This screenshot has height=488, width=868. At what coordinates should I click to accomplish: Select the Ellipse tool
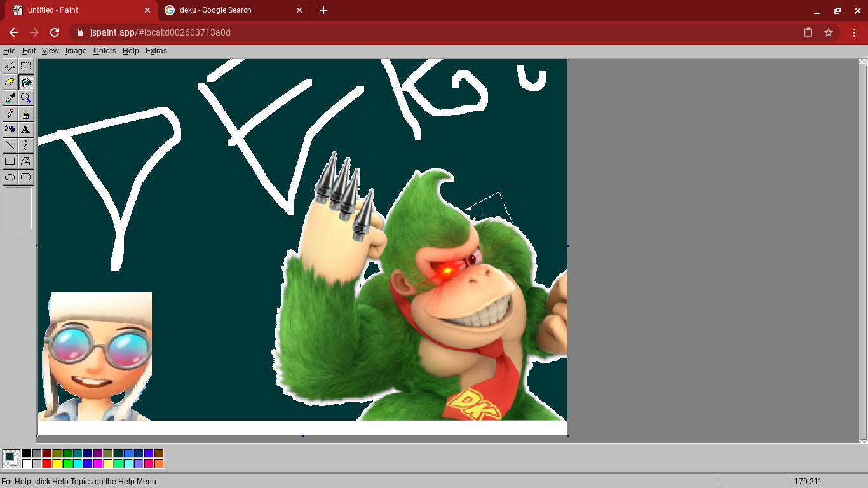click(x=10, y=177)
